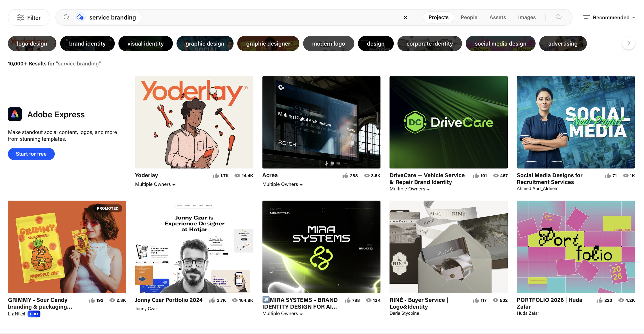Click the thumbs-up icon on GRIMMY
Viewport: 644px width, 334px height.
point(92,300)
